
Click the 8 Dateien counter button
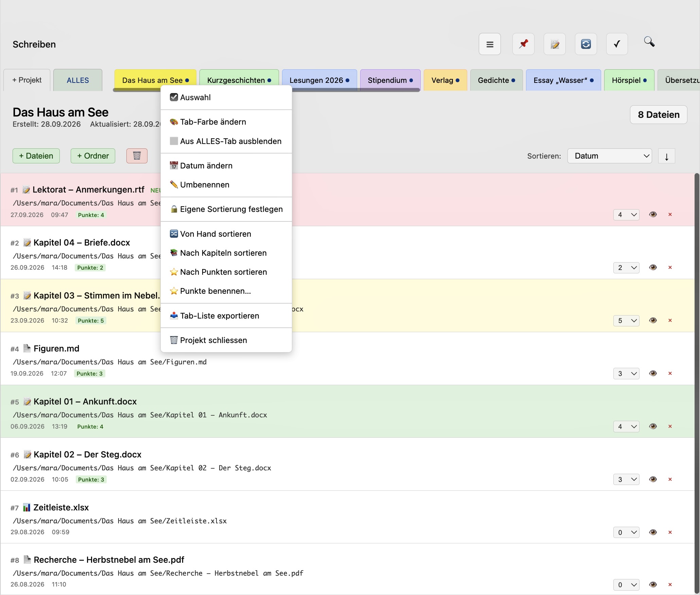click(x=659, y=115)
